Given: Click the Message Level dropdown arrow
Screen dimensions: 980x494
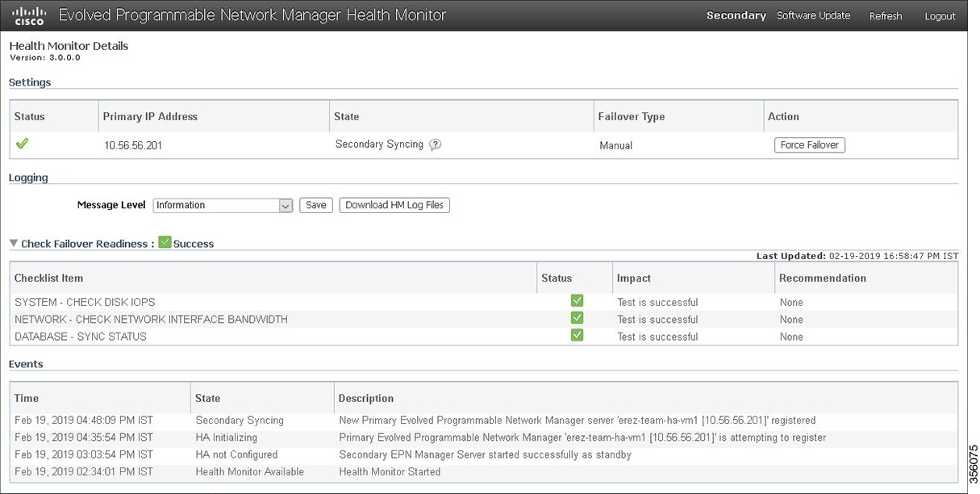Looking at the screenshot, I should [x=284, y=205].
